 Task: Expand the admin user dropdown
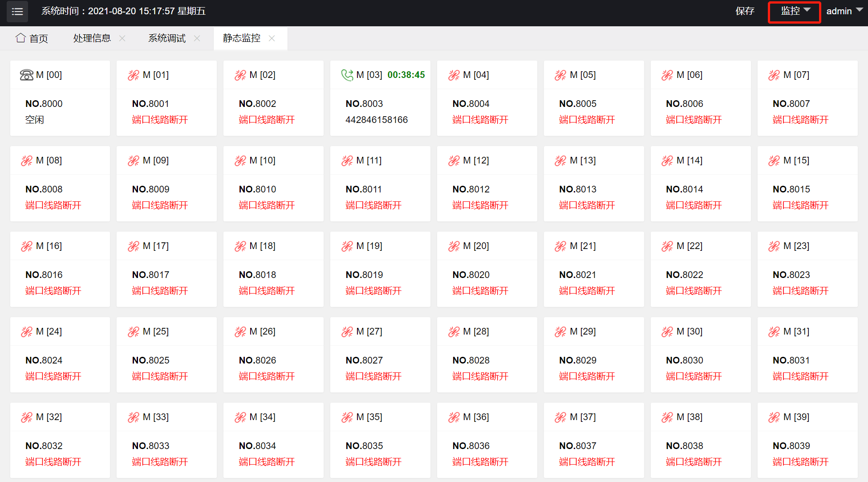[x=839, y=11]
